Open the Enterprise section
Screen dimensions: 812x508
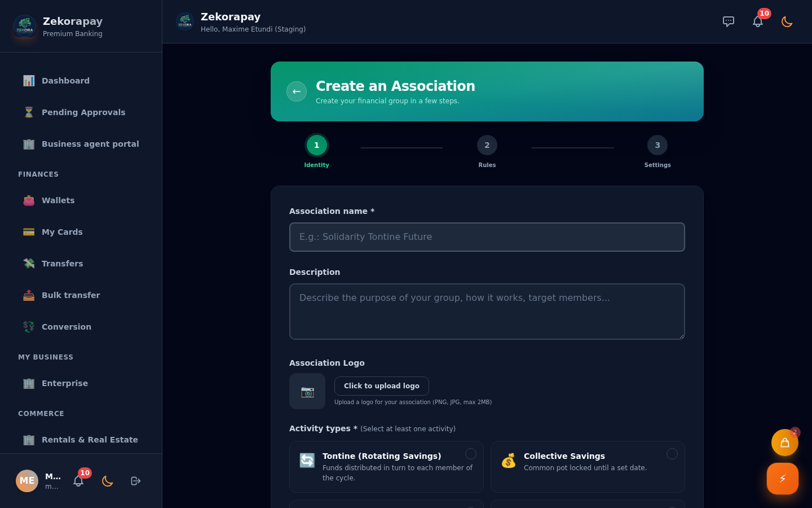pyautogui.click(x=81, y=383)
